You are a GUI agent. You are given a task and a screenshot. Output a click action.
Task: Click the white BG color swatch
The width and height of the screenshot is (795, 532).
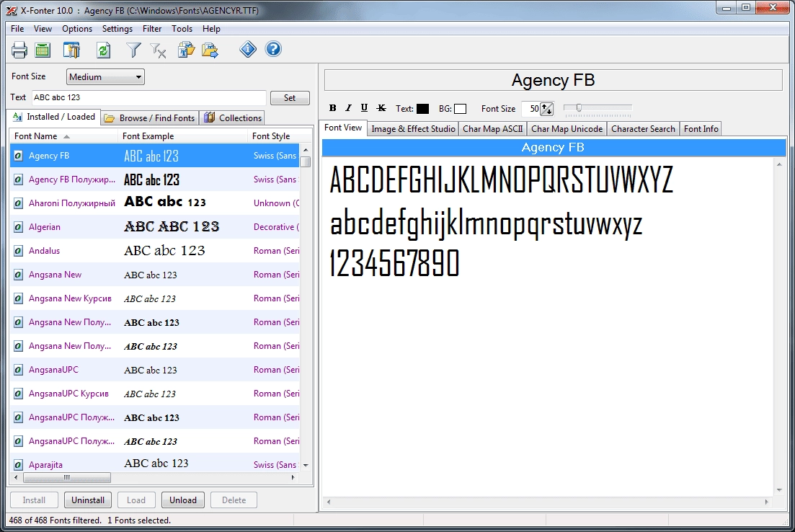(460, 109)
